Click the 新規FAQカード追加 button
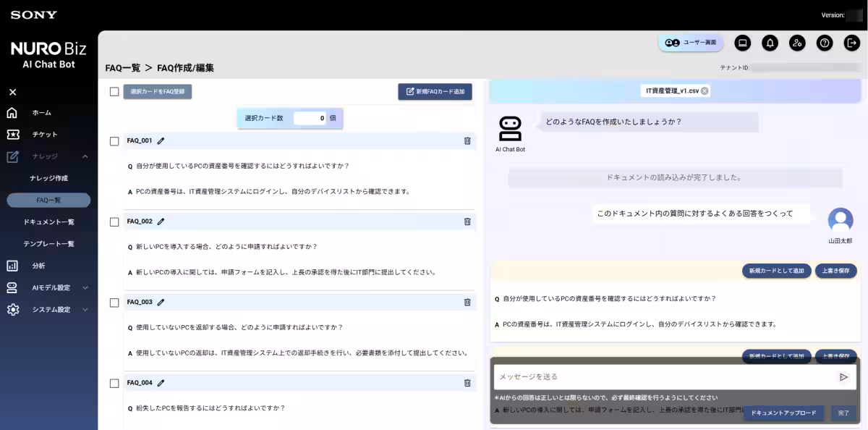 [435, 91]
